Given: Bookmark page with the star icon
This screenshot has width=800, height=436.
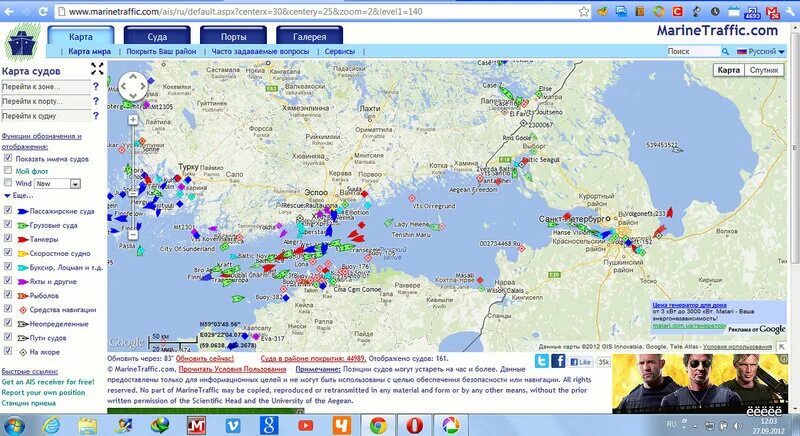Looking at the screenshot, I should [584, 11].
